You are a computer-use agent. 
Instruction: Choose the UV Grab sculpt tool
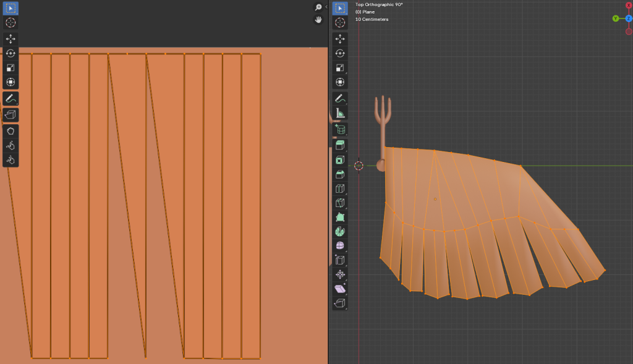11,131
